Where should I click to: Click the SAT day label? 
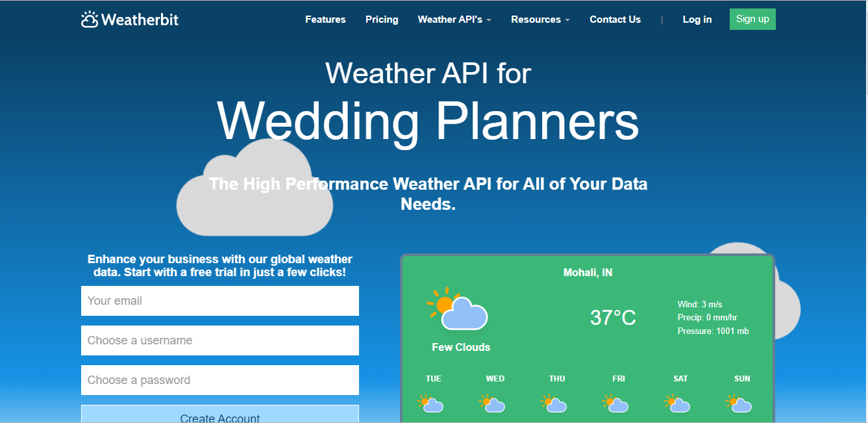pos(680,379)
